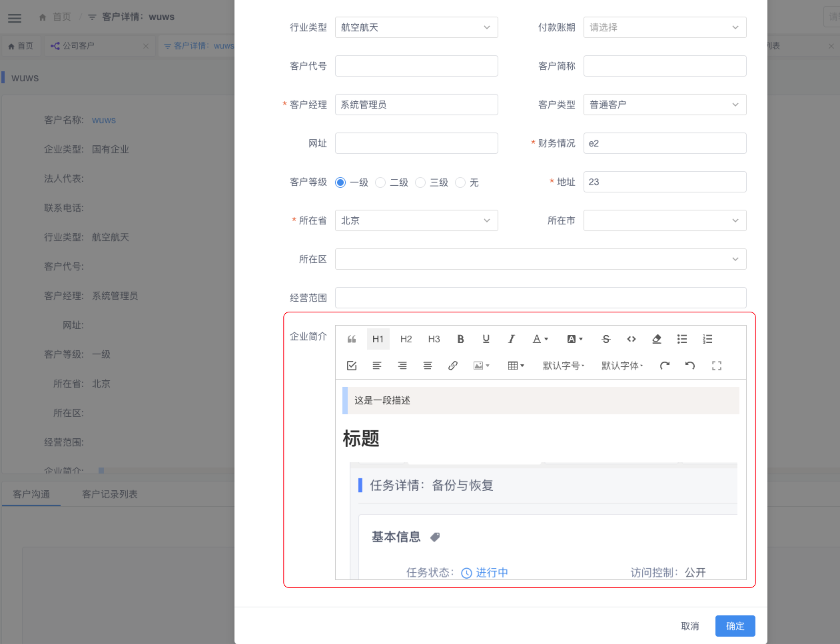Open the 付款账期 dropdown
Screen dimensions: 840x644
(x=664, y=27)
